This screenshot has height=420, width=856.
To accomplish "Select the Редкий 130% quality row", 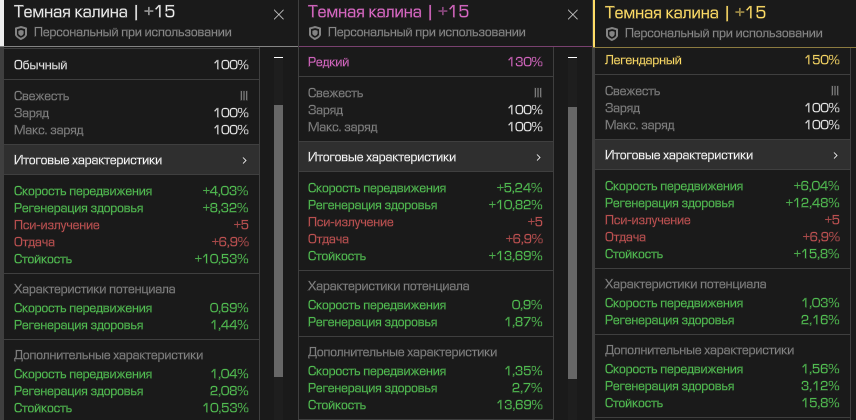I will click(426, 62).
